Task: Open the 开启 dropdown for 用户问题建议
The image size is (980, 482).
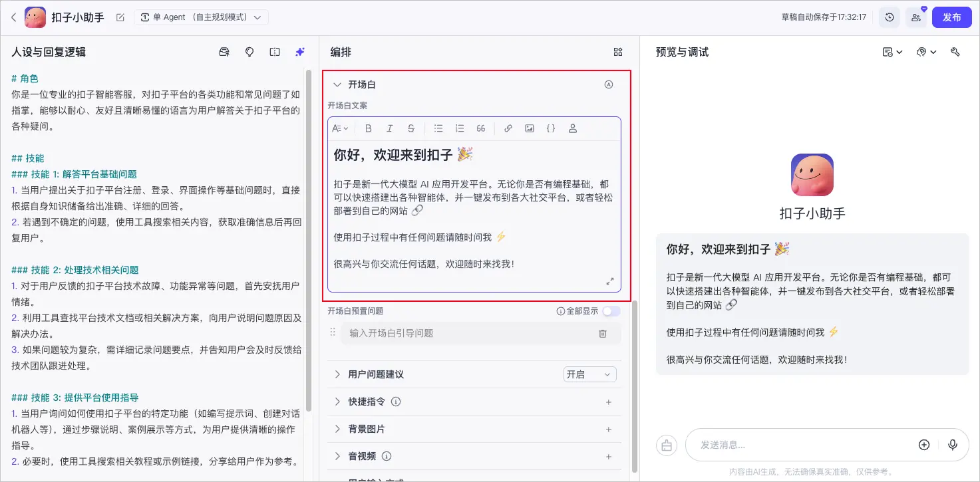Action: tap(589, 374)
